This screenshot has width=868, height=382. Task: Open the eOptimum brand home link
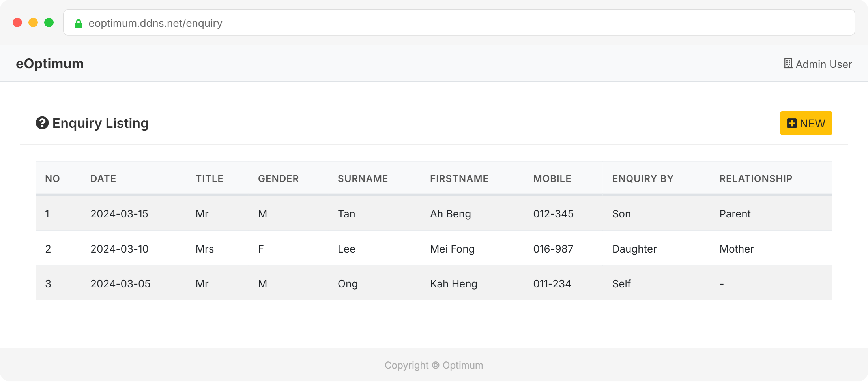[50, 64]
